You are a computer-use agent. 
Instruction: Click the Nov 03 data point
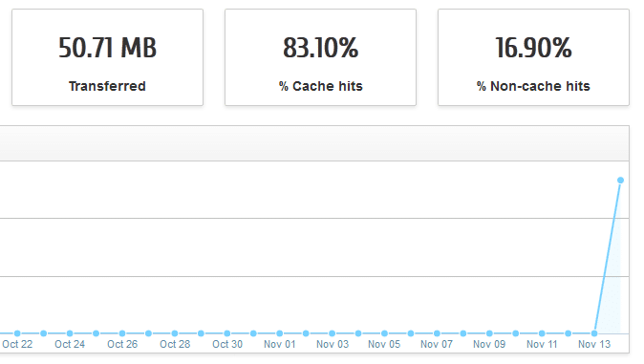click(x=333, y=333)
